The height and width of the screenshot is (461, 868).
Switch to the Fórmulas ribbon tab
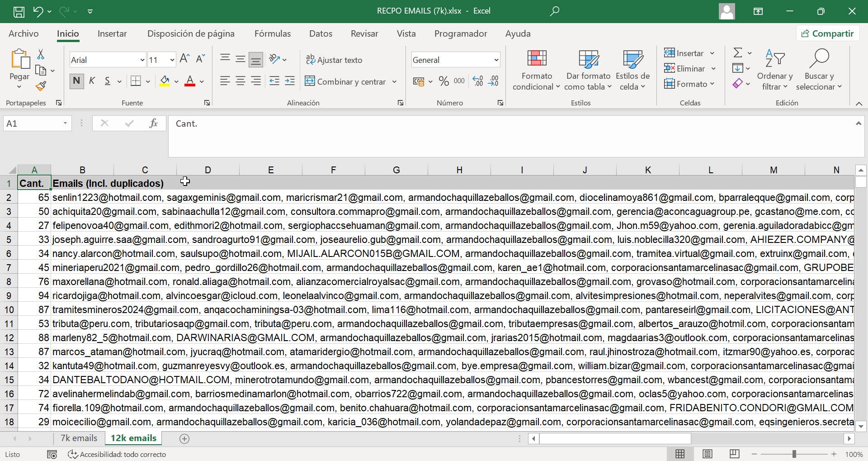click(272, 33)
